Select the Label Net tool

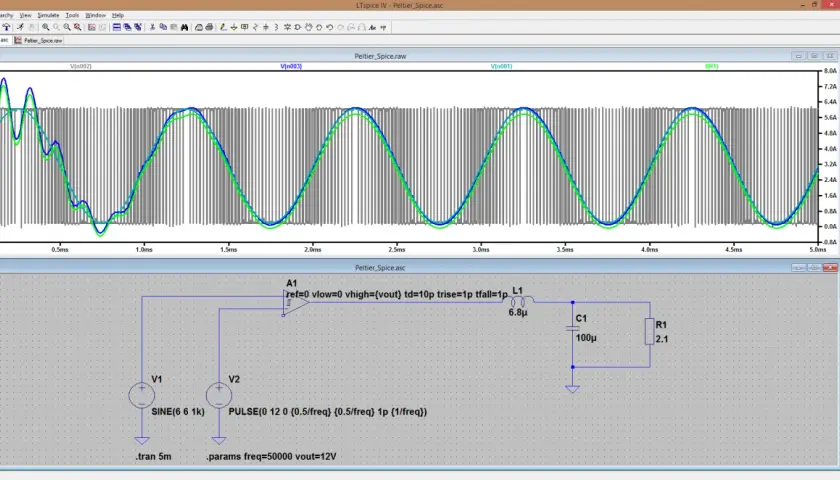[x=244, y=27]
